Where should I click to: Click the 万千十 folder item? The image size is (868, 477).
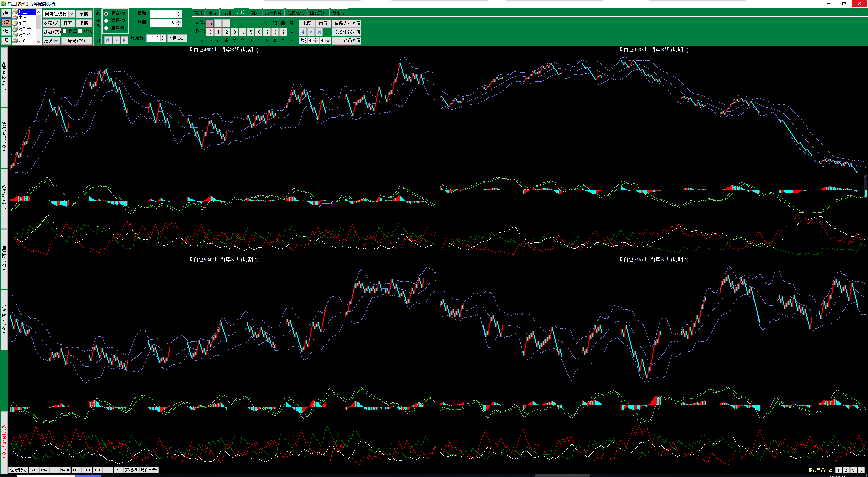(24, 29)
